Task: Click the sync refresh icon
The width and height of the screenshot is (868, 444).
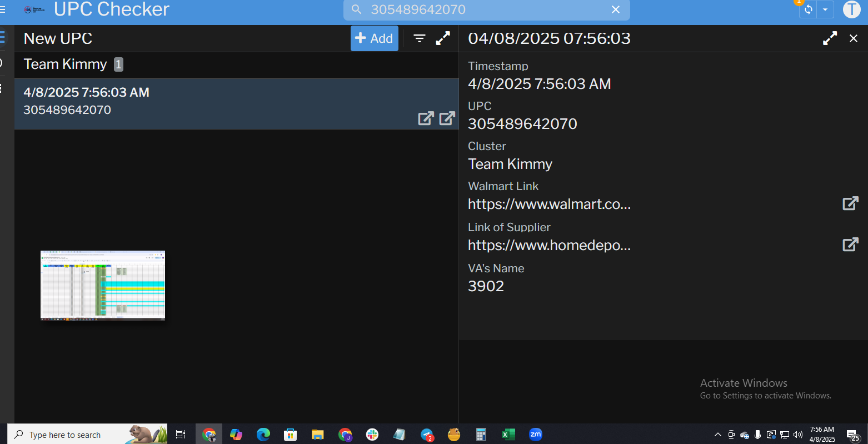Action: pos(808,9)
